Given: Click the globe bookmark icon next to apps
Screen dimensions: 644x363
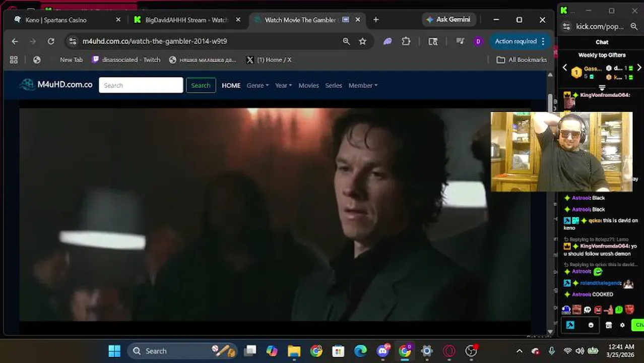Looking at the screenshot, I should point(37,59).
